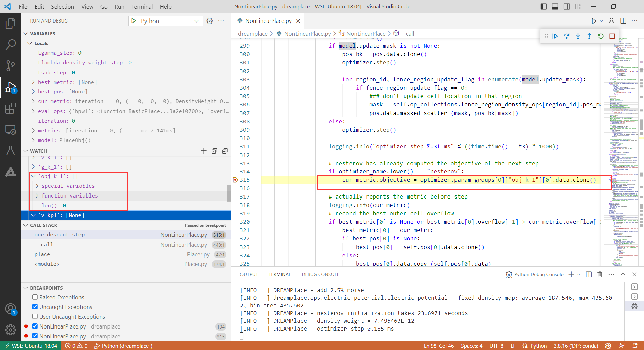Enable the Raised Exceptions breakpoint
Viewport: 644px width, 350px height.
coord(35,297)
